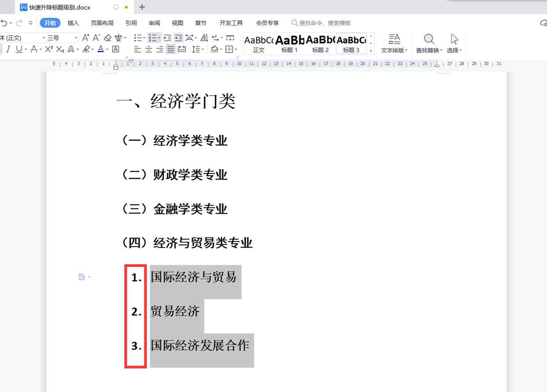This screenshot has width=547, height=392.
Task: Click the increase font size icon
Action: [x=85, y=37]
